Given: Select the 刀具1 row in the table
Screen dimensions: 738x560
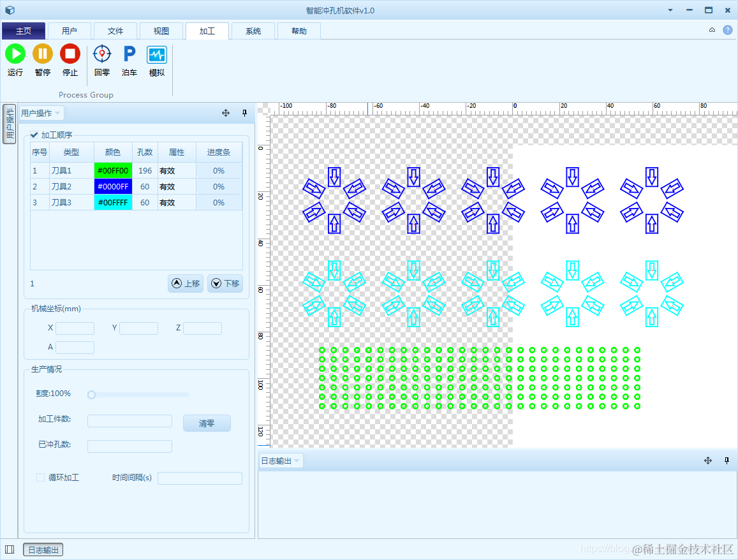Looking at the screenshot, I should click(x=137, y=170).
